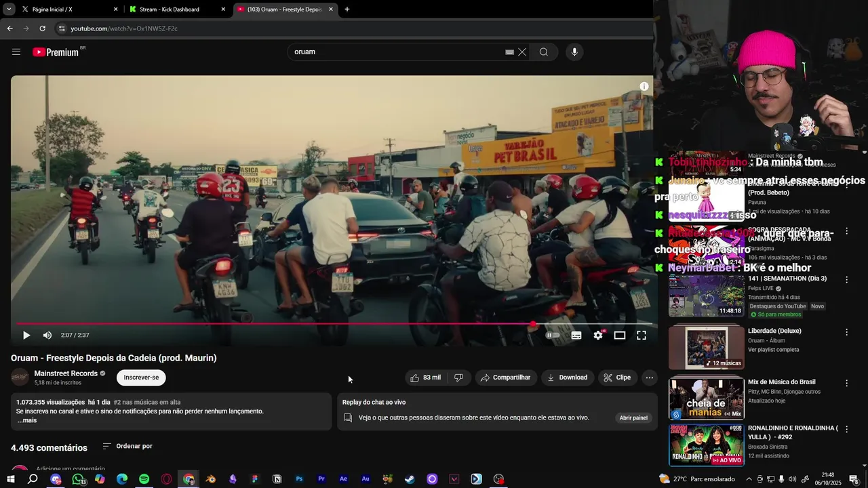Open options for Liberdade (Deluxe) album
This screenshot has height=488, width=868.
[846, 332]
